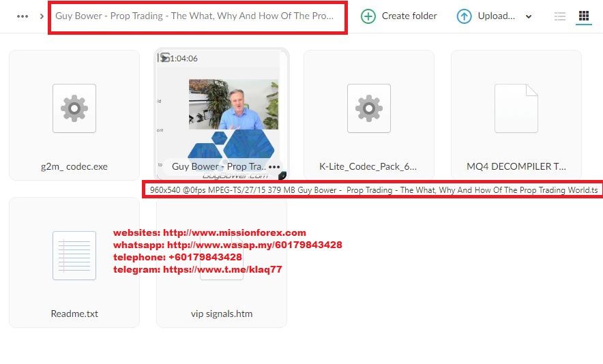Click the K-Lite_Codec_Pack filename label
This screenshot has height=364, width=603.
point(368,166)
